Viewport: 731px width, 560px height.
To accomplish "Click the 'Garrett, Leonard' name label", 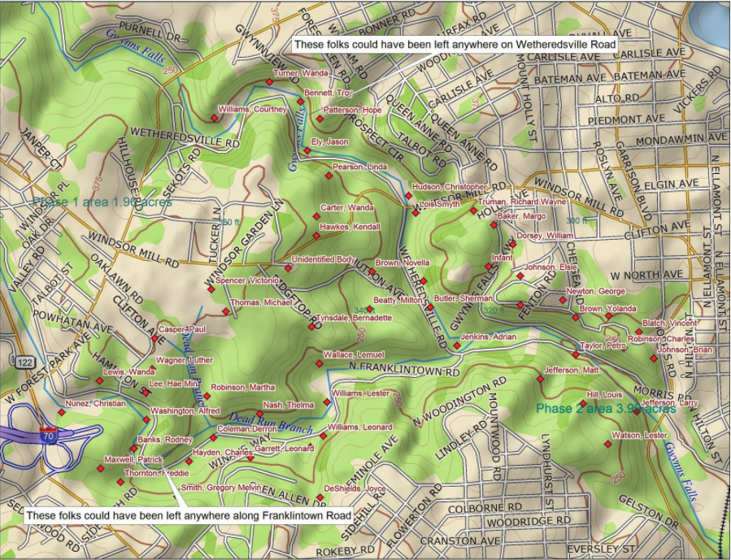I will 285,448.
